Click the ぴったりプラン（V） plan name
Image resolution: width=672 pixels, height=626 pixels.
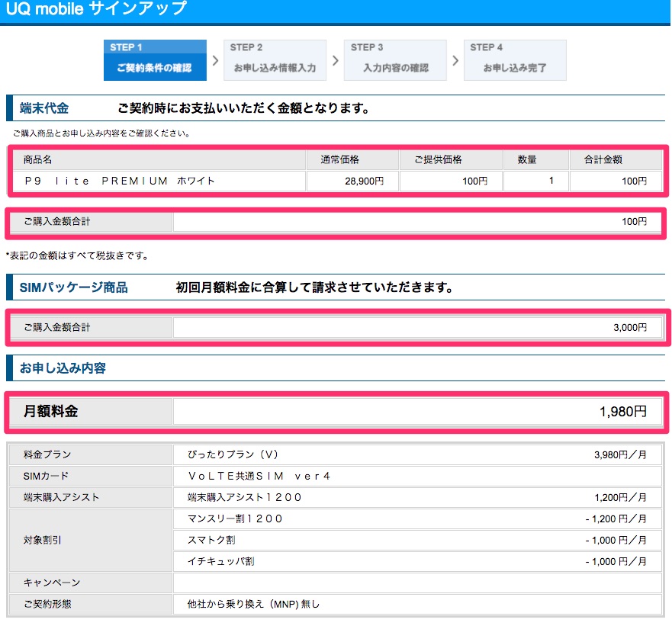click(233, 454)
